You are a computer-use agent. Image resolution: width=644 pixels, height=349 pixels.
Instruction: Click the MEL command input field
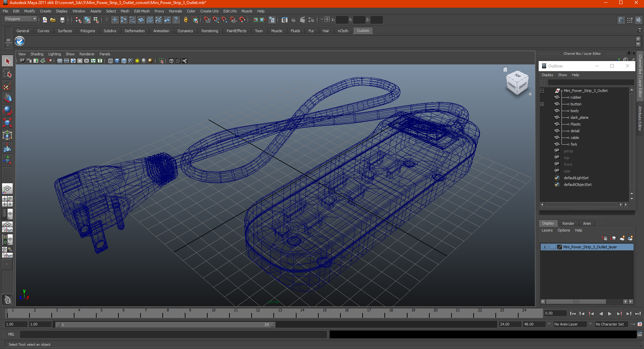click(x=173, y=334)
